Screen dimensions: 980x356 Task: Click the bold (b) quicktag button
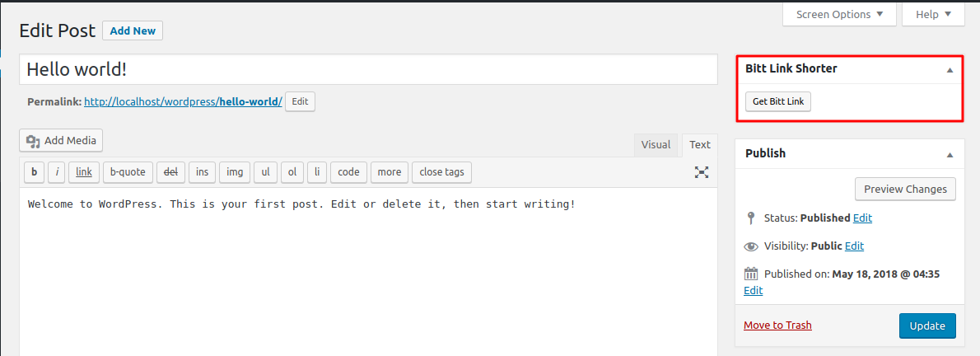(x=34, y=172)
